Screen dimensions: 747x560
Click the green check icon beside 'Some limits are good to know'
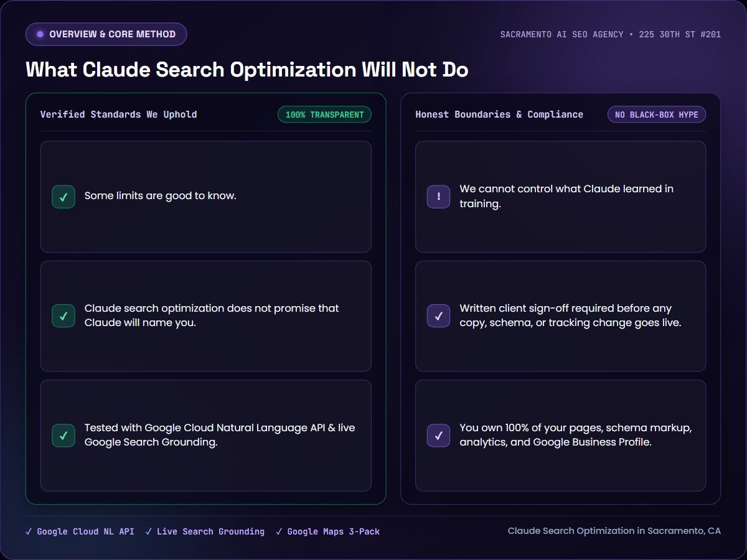click(63, 197)
